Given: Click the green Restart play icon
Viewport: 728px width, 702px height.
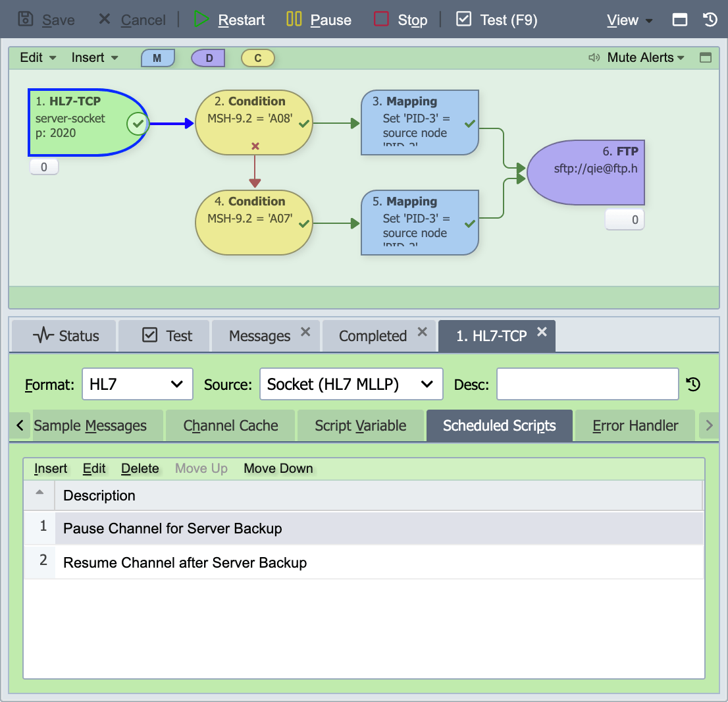Looking at the screenshot, I should point(201,19).
